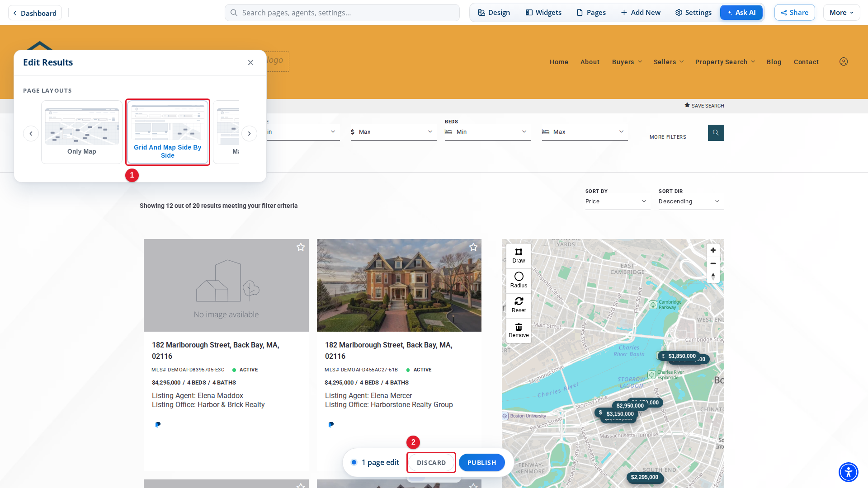
Task: Click the $1,850,000 map price marker
Action: pos(682,356)
